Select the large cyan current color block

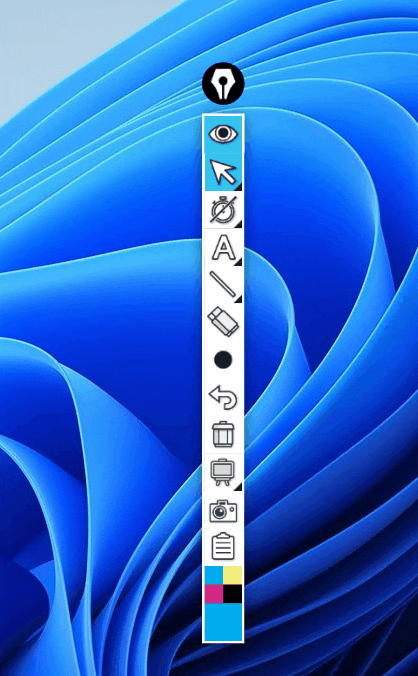pos(223,622)
